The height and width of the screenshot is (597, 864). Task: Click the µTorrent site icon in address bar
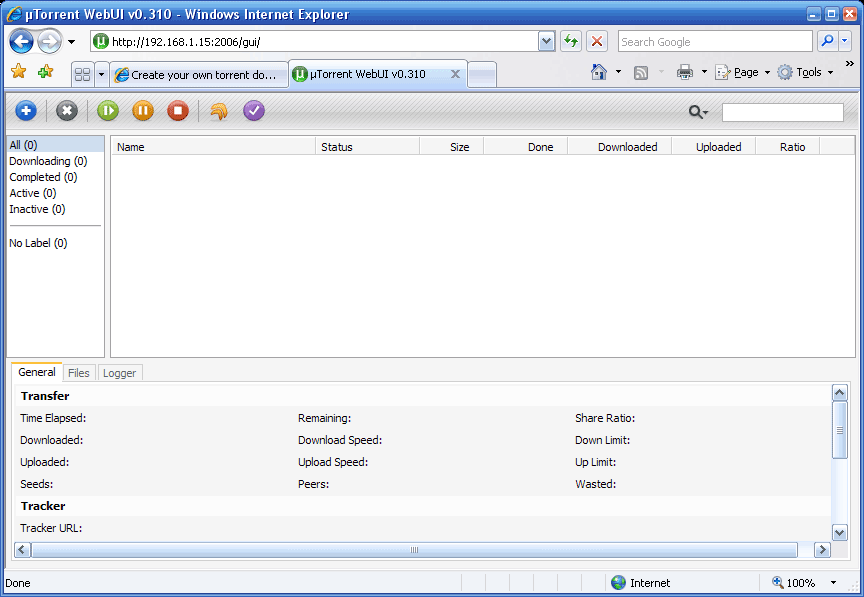[x=101, y=41]
